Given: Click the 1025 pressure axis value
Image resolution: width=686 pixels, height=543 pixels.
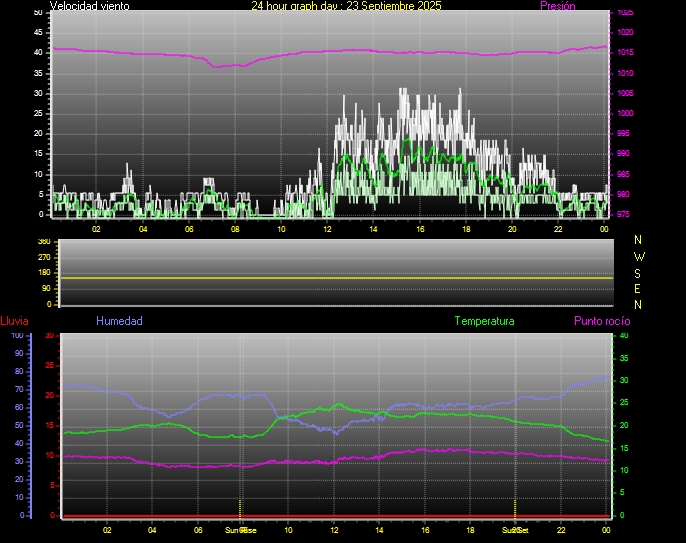Looking at the screenshot, I should tap(624, 13).
